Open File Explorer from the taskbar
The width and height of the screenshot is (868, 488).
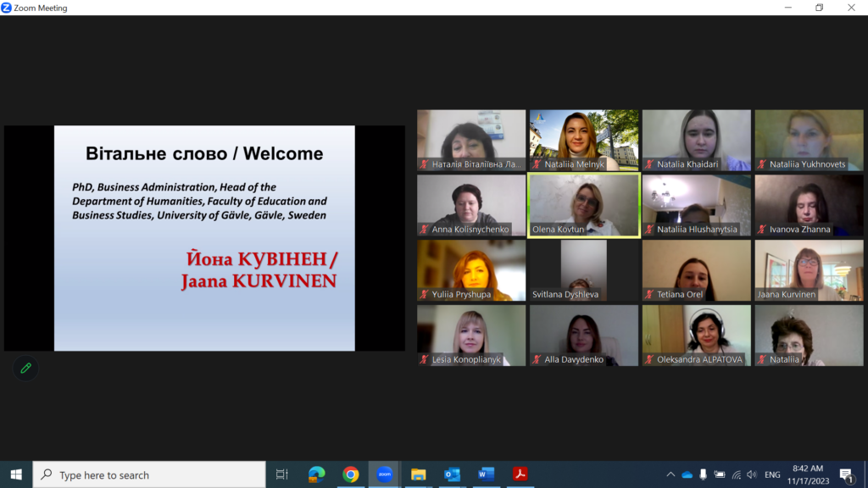coord(418,474)
